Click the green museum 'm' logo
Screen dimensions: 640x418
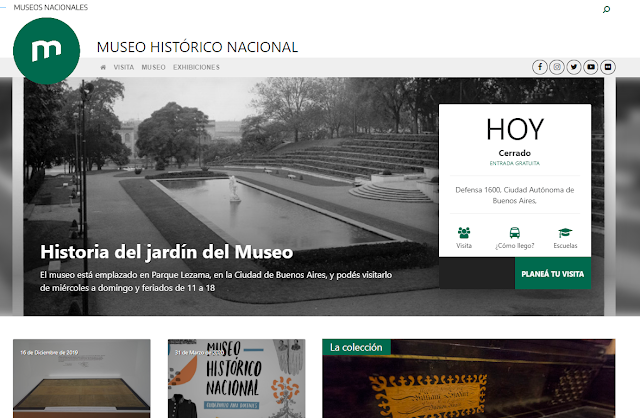pos(47,51)
